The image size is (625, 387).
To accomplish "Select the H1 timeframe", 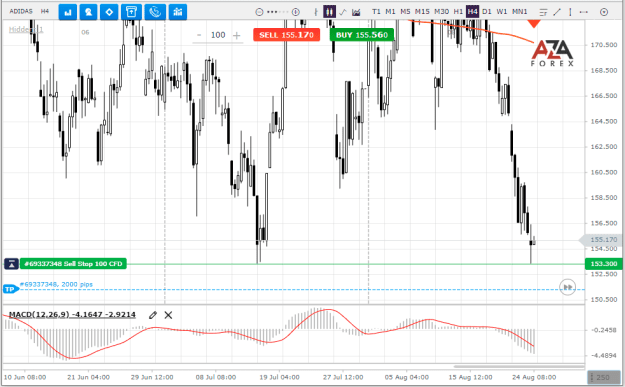I will click(458, 12).
